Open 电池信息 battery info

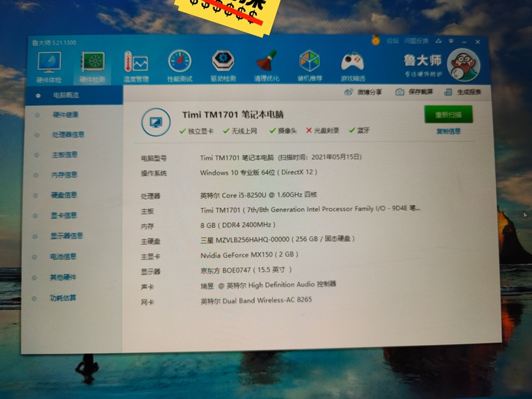click(63, 256)
